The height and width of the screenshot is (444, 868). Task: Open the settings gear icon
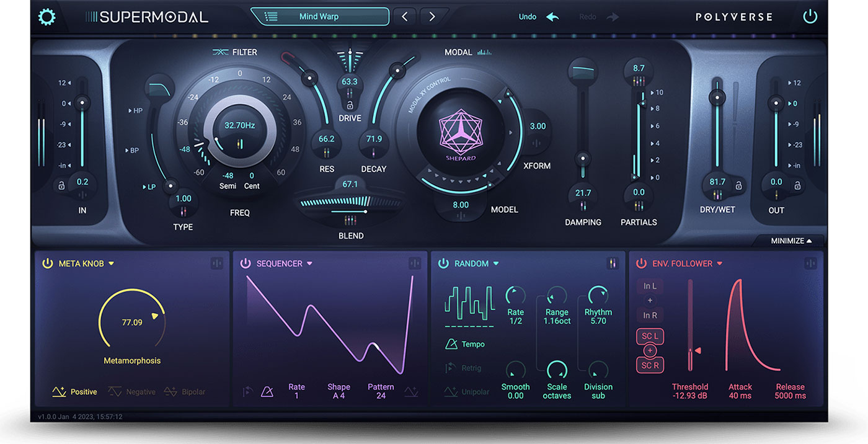pos(47,17)
